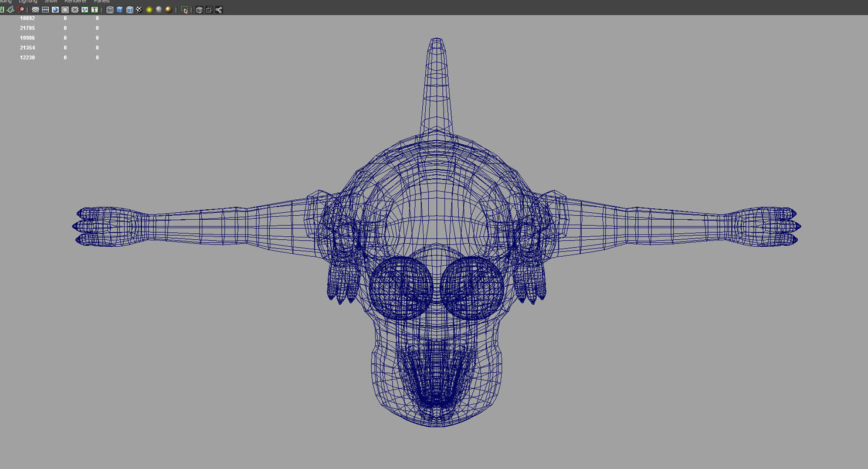This screenshot has height=469, width=868.
Task: Toggle X-ray active components icon
Action: pyautogui.click(x=209, y=10)
